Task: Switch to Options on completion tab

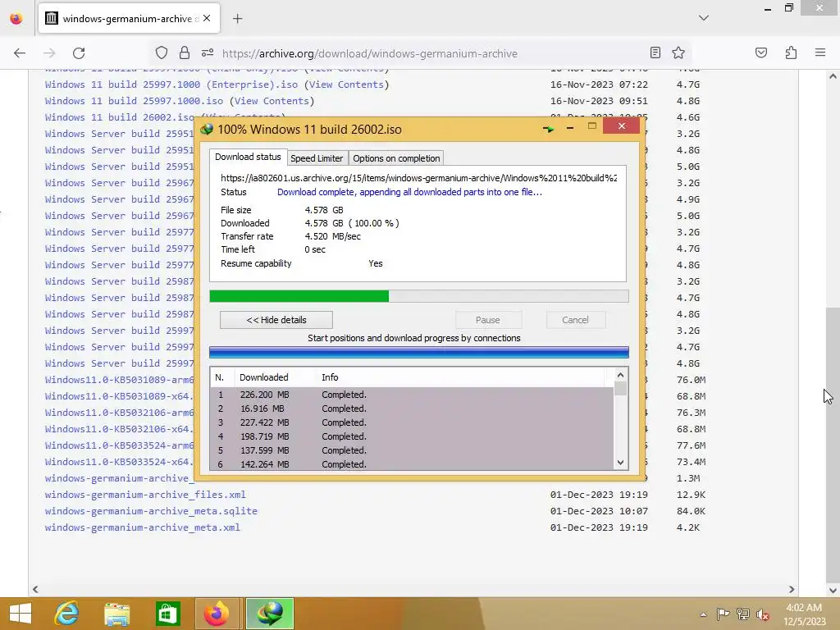Action: [396, 158]
